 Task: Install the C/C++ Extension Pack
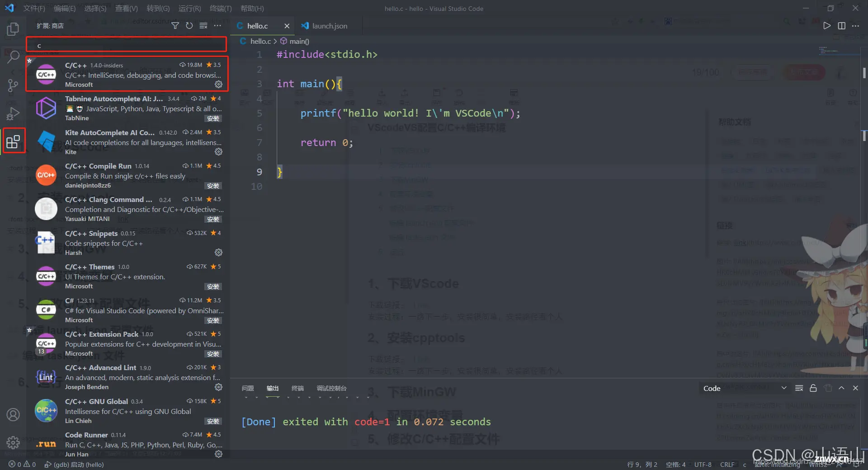[213, 354]
